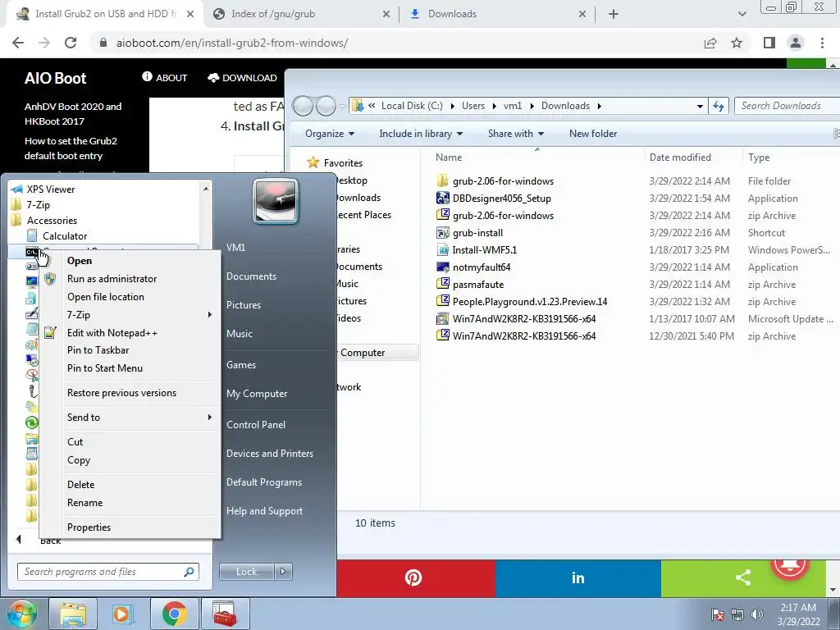Click the Explorer refresh button
Viewport: 840px width, 630px height.
click(x=719, y=106)
